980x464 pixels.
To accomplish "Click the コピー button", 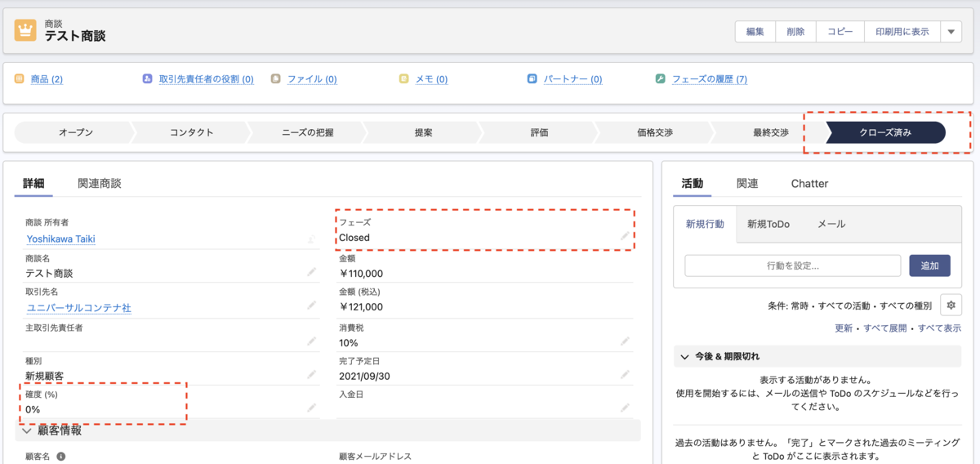I will tap(840, 32).
